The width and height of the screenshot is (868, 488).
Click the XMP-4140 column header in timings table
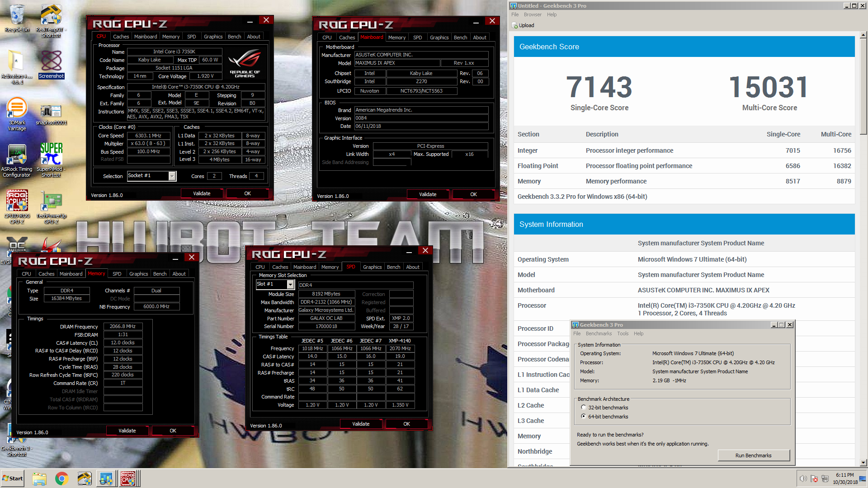point(400,341)
